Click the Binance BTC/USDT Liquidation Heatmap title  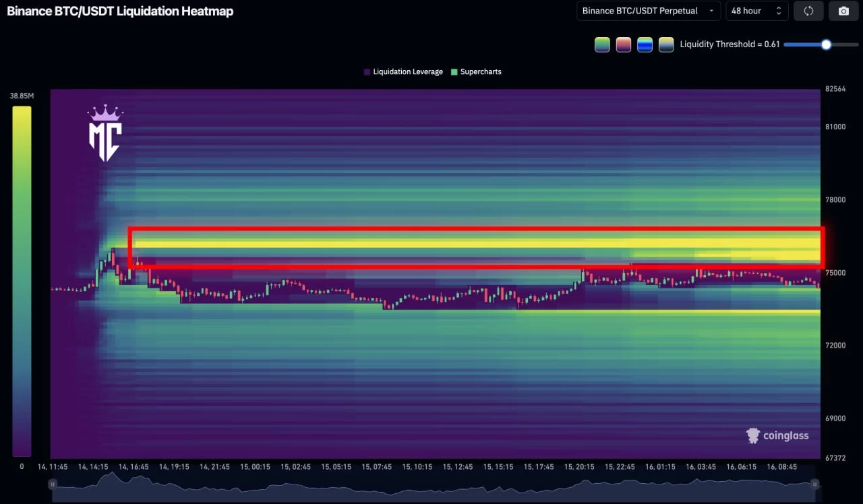pyautogui.click(x=120, y=11)
